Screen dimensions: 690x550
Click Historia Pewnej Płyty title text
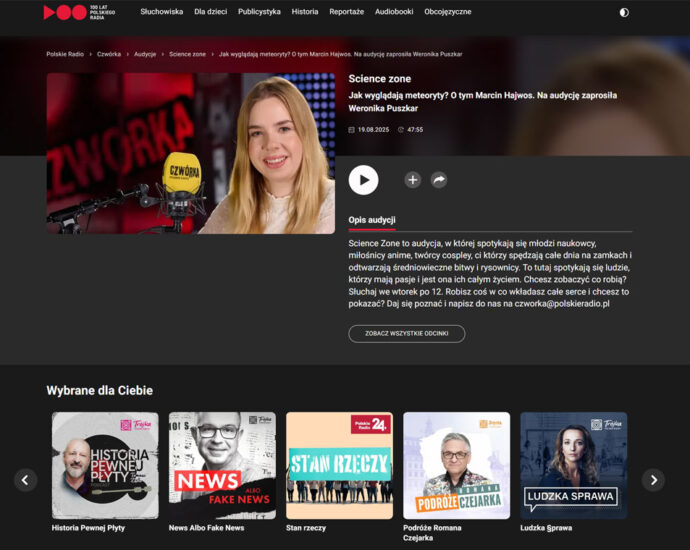(88, 528)
